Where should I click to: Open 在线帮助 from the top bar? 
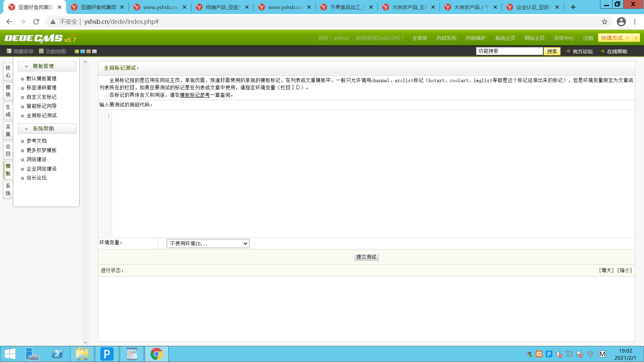(x=616, y=51)
